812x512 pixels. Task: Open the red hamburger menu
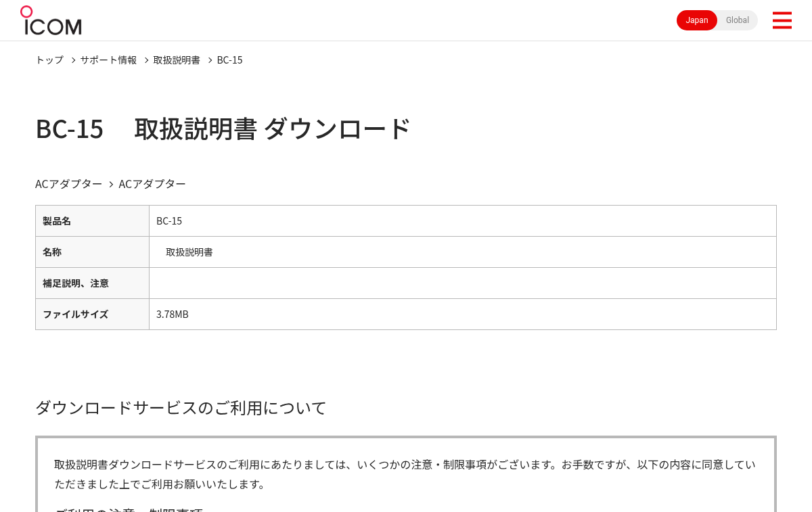pos(782,20)
